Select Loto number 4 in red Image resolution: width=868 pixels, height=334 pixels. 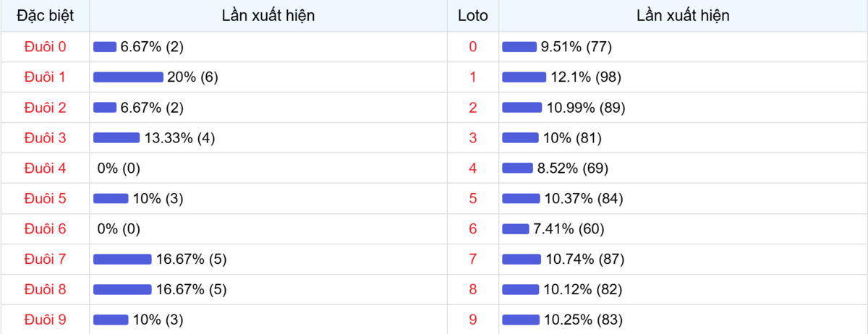point(473,168)
